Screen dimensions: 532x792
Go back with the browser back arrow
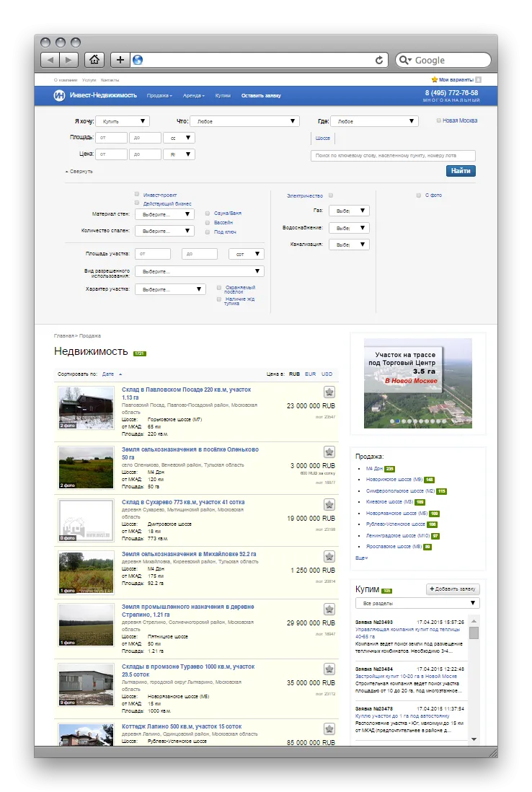(50, 60)
